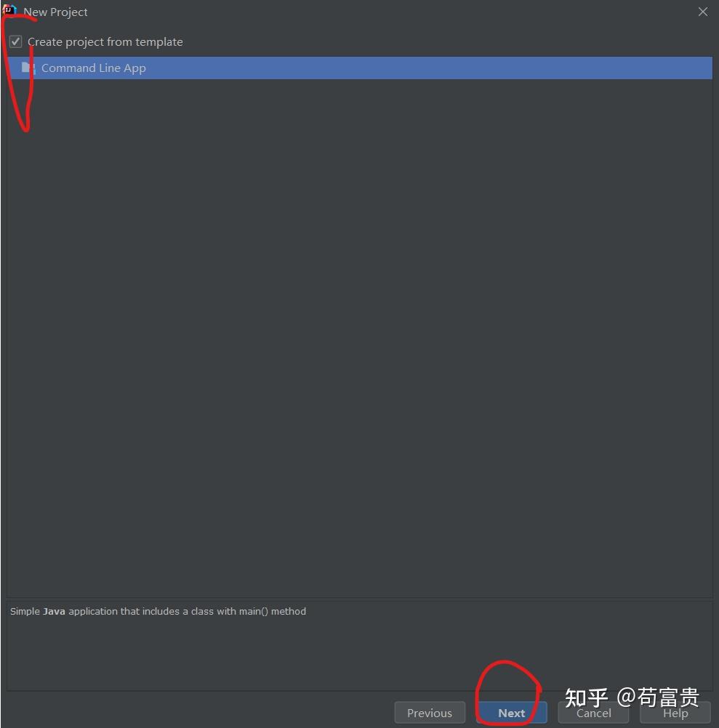The height and width of the screenshot is (728, 719).
Task: Click the divider between template list and description
Action: tap(360, 599)
